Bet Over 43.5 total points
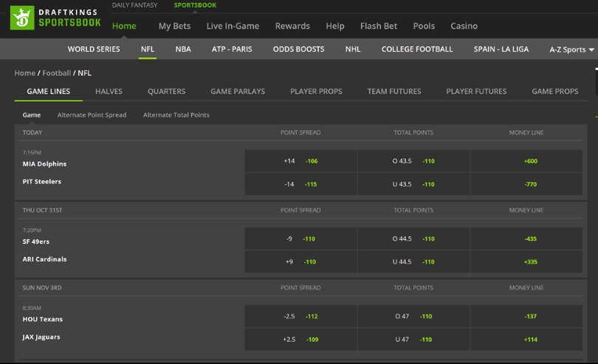 pyautogui.click(x=413, y=161)
